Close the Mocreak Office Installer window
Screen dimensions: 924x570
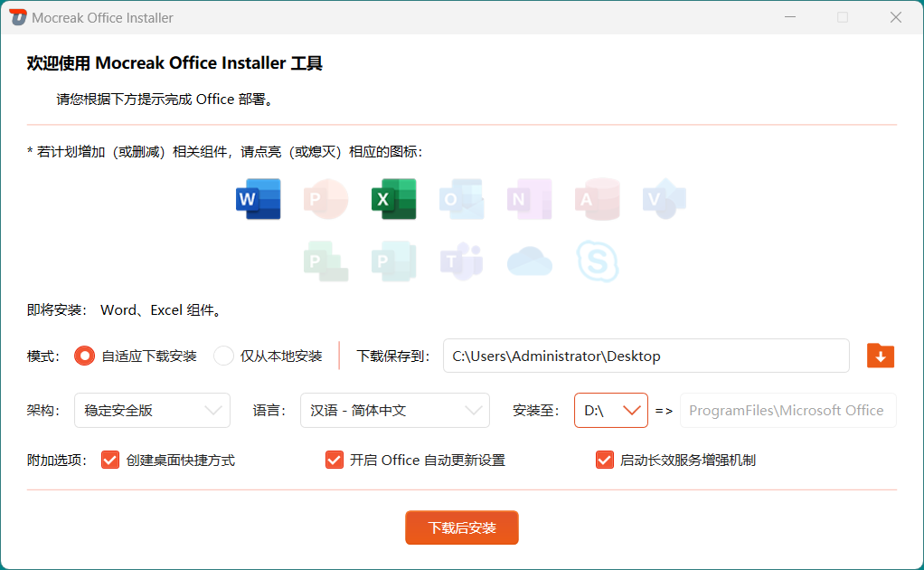[x=896, y=18]
